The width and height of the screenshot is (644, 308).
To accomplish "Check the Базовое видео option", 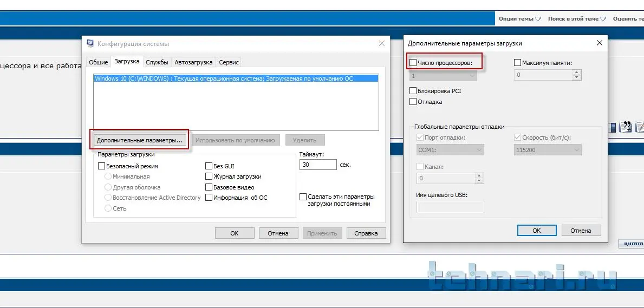I will tap(209, 187).
